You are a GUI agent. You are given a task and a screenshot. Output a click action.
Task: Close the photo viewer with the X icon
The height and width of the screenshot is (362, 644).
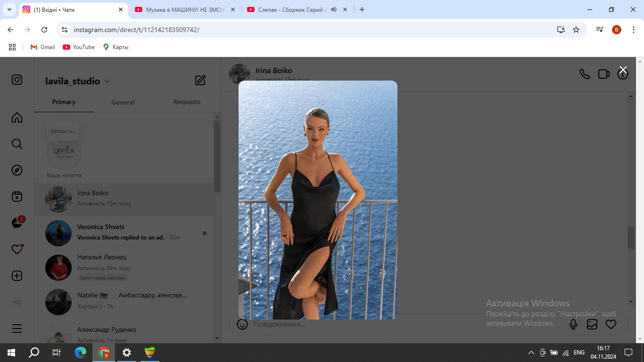623,70
